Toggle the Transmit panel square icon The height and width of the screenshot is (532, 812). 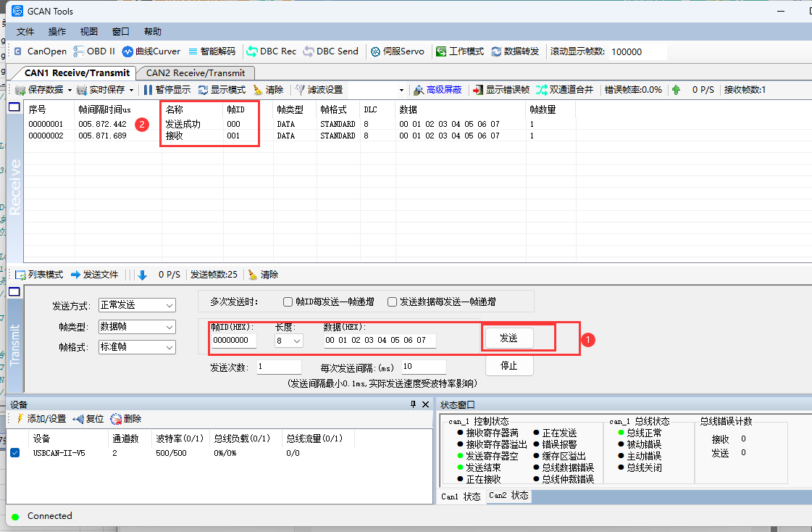click(x=14, y=291)
